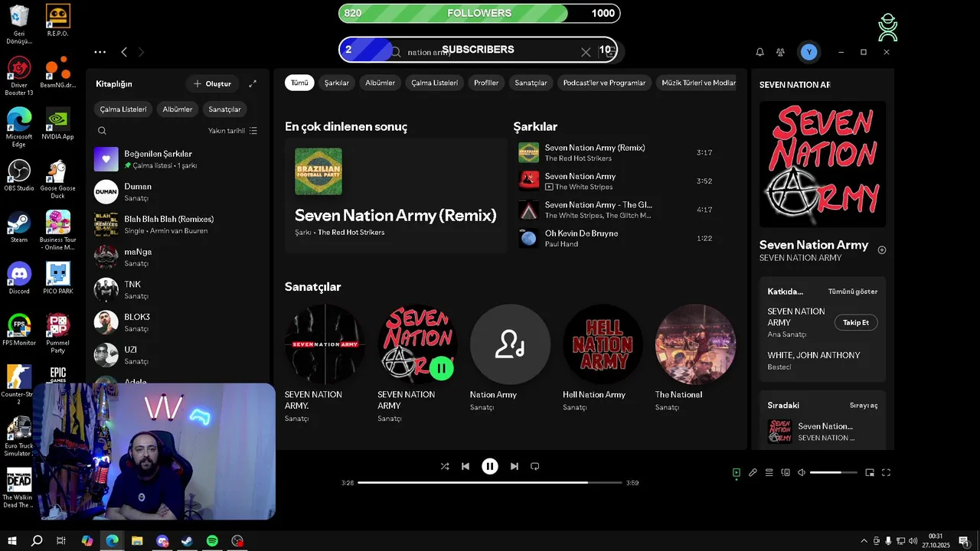Click Tümünü göster in credits panel
Viewport: 980px width, 551px height.
[853, 292]
